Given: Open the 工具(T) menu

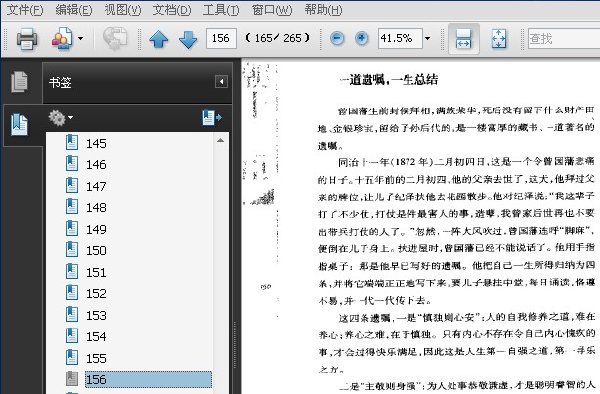Looking at the screenshot, I should tap(221, 10).
